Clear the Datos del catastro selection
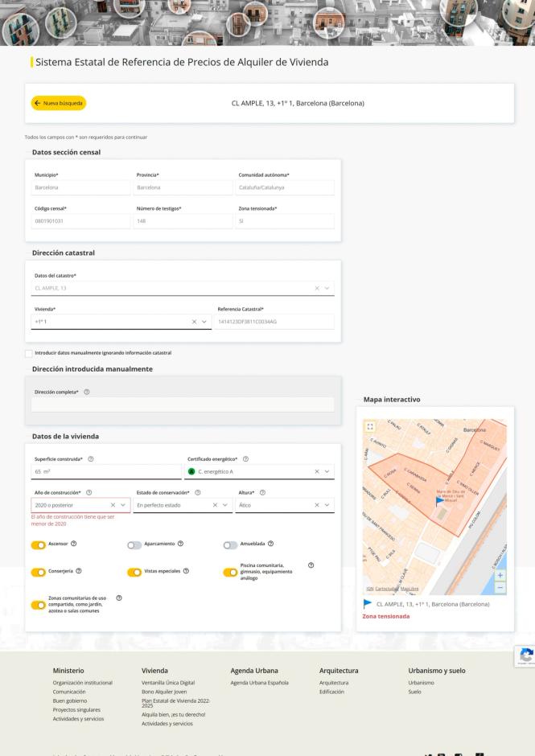Screen dimensions: 535x756 coord(317,288)
